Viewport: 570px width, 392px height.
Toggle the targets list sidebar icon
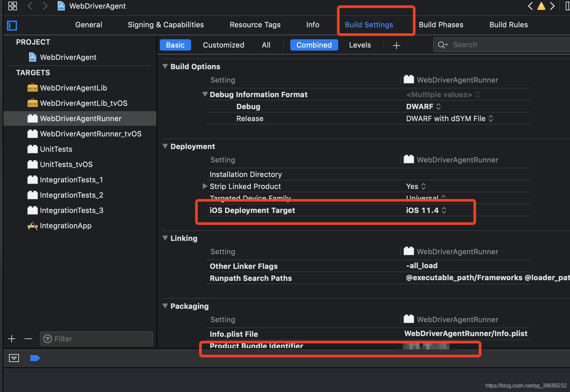[x=12, y=25]
